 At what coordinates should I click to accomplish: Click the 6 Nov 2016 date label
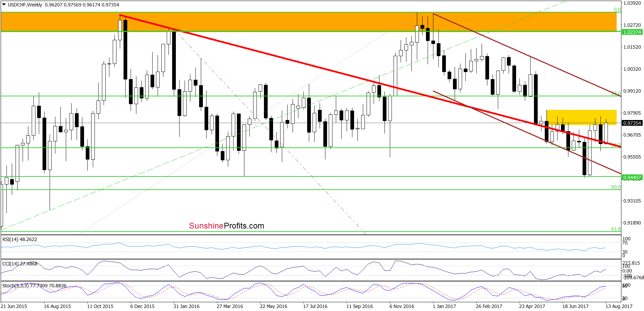[x=402, y=306]
